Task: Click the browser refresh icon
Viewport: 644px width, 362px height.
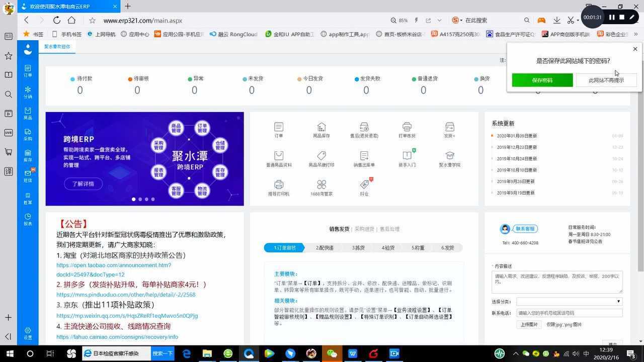Action: coord(56,20)
